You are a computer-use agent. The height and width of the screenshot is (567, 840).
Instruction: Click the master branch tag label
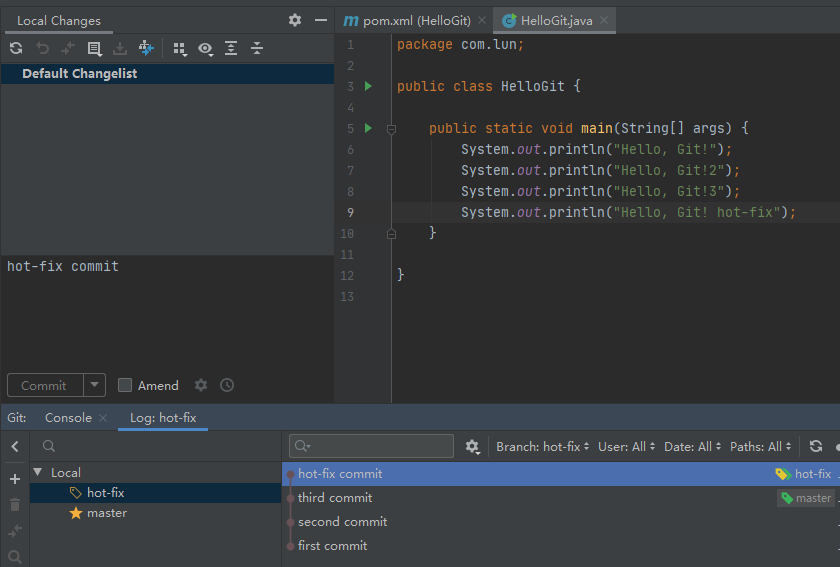pos(806,498)
